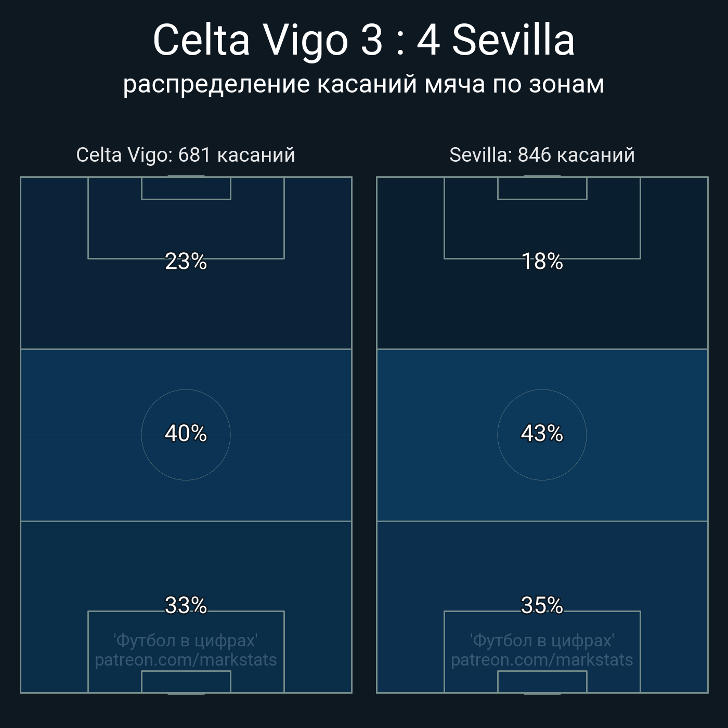Click the top six-yard box on Sevilla pitch

(542, 188)
